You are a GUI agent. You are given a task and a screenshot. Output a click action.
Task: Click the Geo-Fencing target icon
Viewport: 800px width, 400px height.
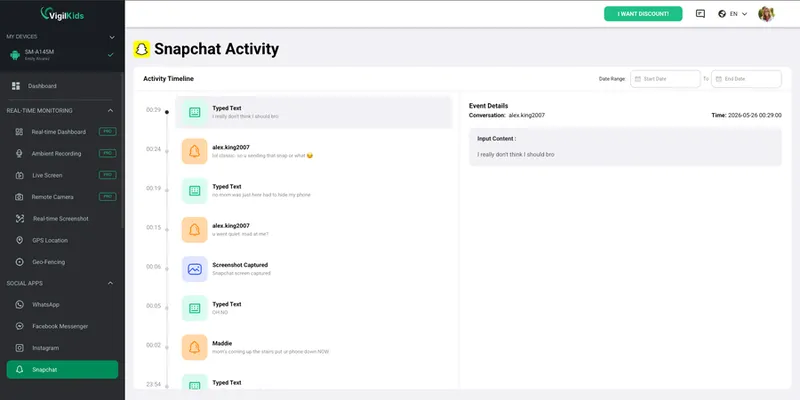click(x=19, y=262)
